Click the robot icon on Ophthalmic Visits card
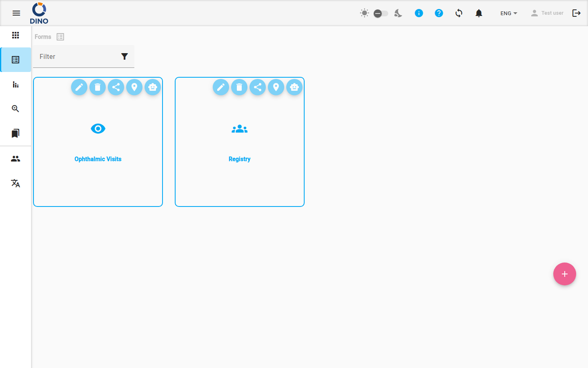Viewport: 588px width, 368px height. (x=153, y=87)
